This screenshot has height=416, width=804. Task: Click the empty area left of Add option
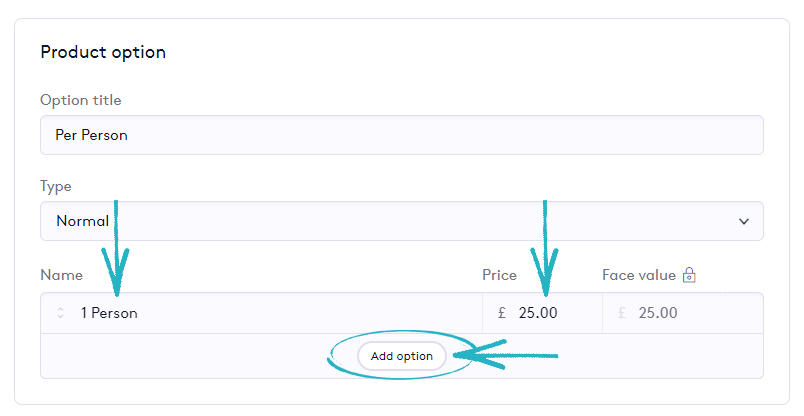[180, 356]
